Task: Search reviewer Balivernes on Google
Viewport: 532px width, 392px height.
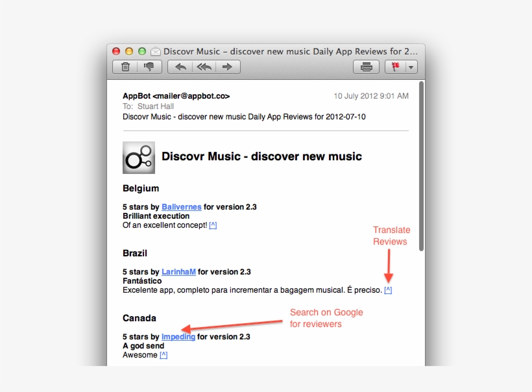Action: 181,206
